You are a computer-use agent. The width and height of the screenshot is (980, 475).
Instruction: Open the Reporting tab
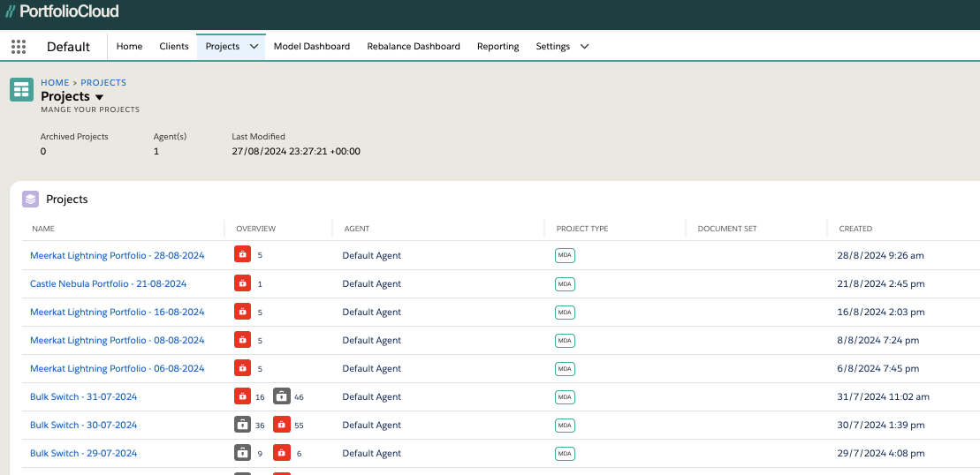click(x=498, y=46)
